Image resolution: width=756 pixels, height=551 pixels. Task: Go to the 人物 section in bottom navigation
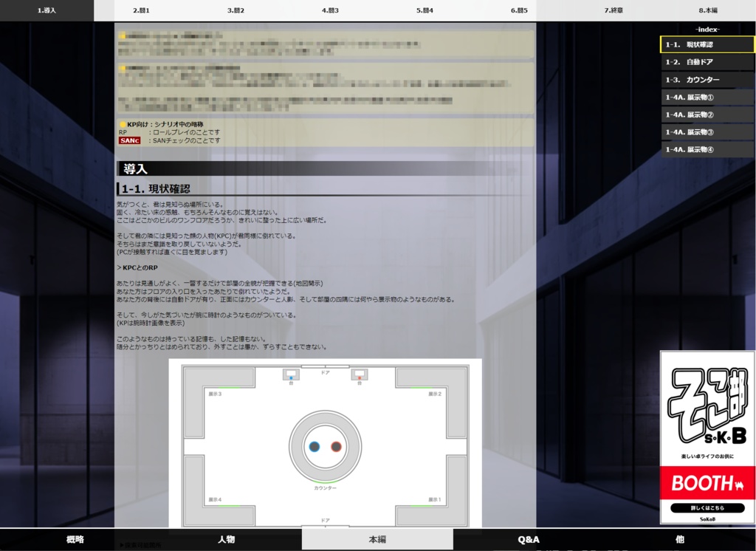[227, 539]
